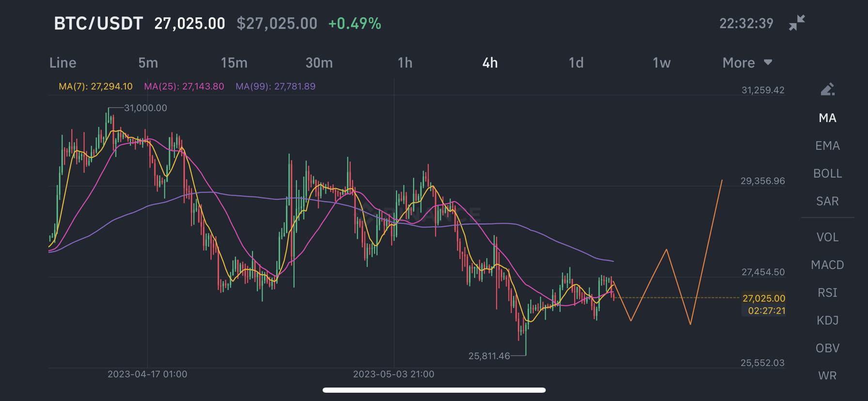868x401 pixels.
Task: Tap the current price tag 27,025.00 on axis
Action: point(763,298)
